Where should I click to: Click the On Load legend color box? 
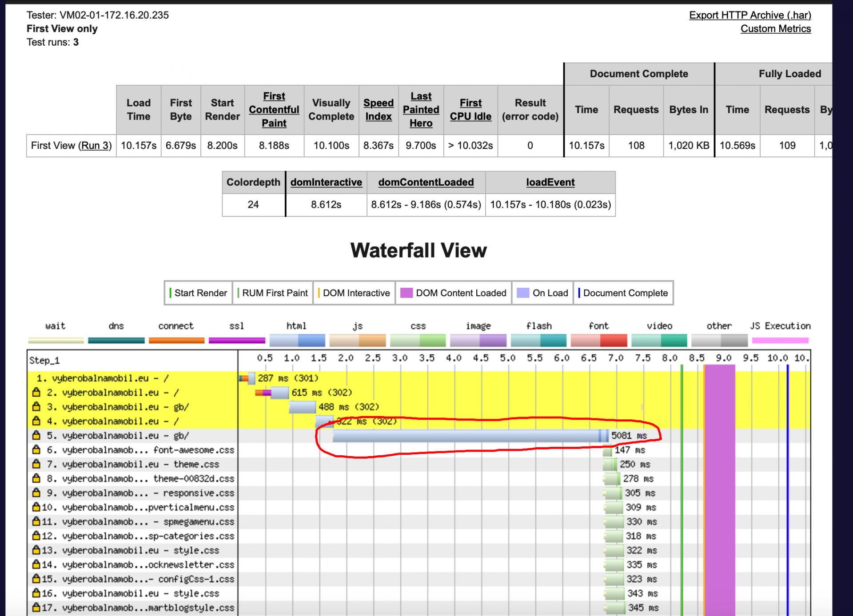[x=523, y=293]
